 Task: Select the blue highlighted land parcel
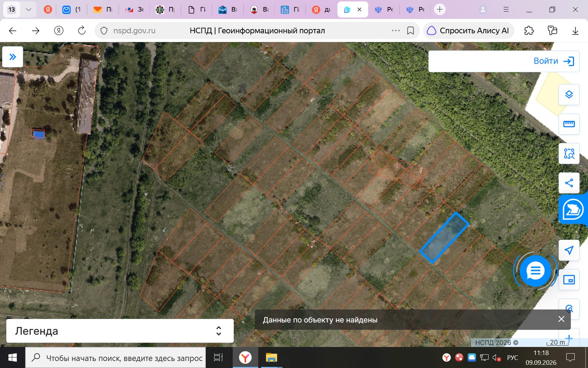click(x=444, y=237)
